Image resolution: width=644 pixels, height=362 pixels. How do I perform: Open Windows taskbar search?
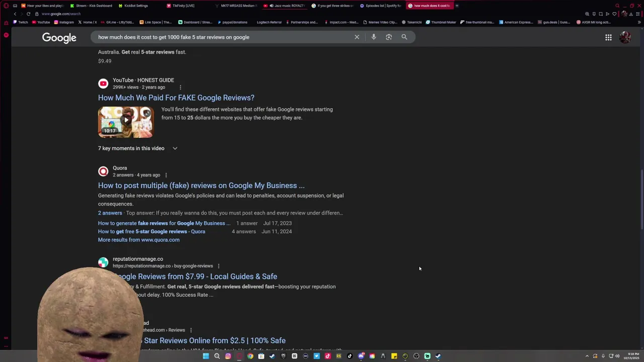(x=217, y=356)
